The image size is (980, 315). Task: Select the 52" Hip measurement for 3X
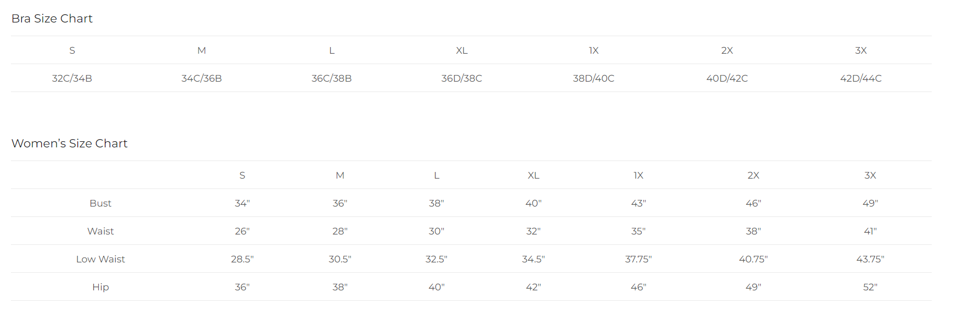point(870,287)
